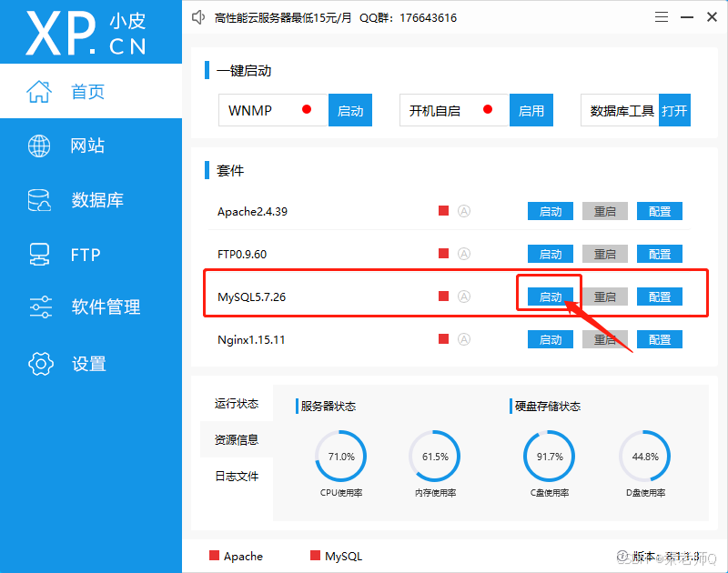Switch to the 资源信息 tab
This screenshot has height=573, width=728.
pyautogui.click(x=237, y=439)
